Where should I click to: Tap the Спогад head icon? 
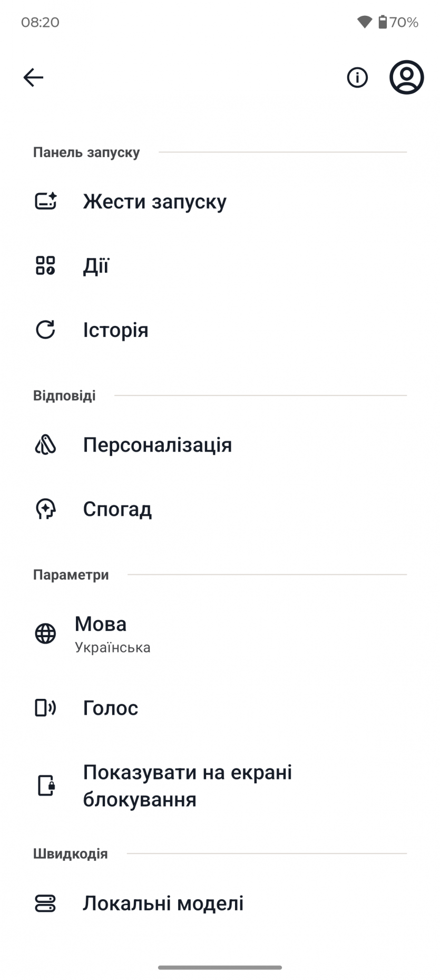click(46, 510)
